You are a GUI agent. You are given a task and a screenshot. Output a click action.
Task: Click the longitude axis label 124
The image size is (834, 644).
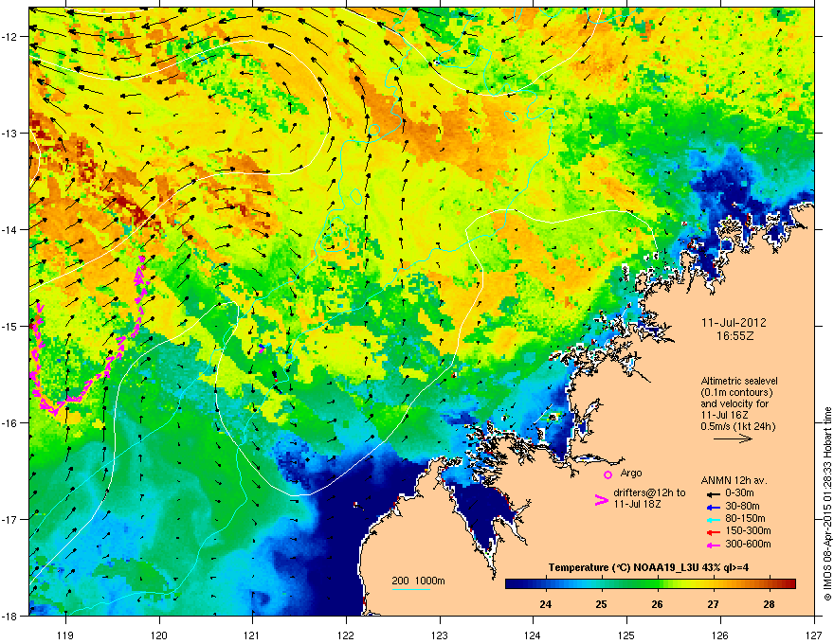[x=533, y=635]
